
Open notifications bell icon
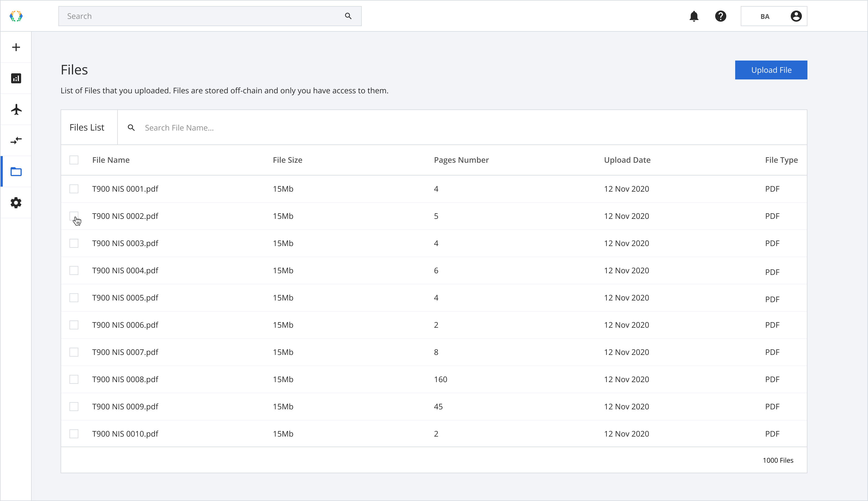[694, 16]
